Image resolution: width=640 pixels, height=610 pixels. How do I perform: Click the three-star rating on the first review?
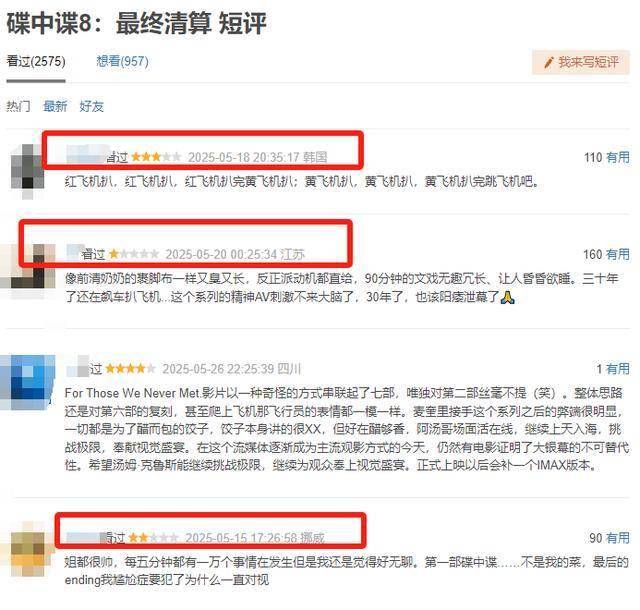[156, 157]
